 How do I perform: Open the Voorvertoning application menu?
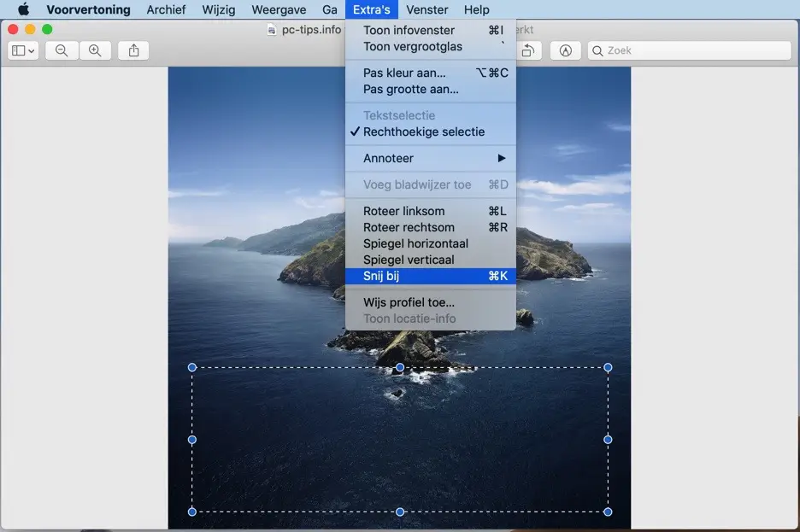[x=88, y=9]
